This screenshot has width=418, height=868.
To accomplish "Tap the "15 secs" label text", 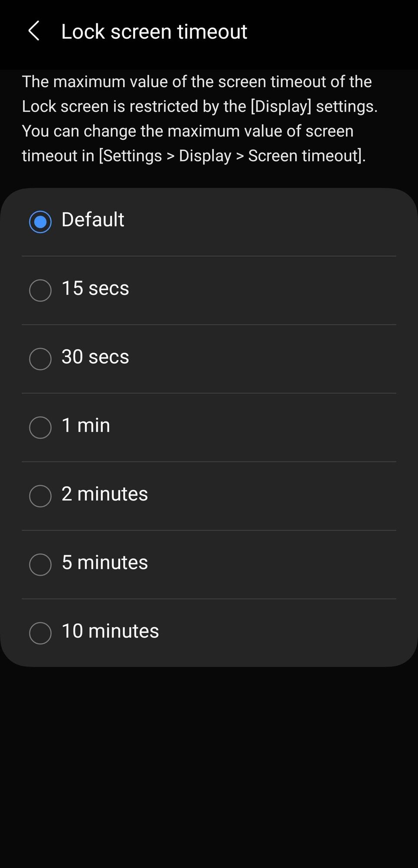I will point(95,288).
